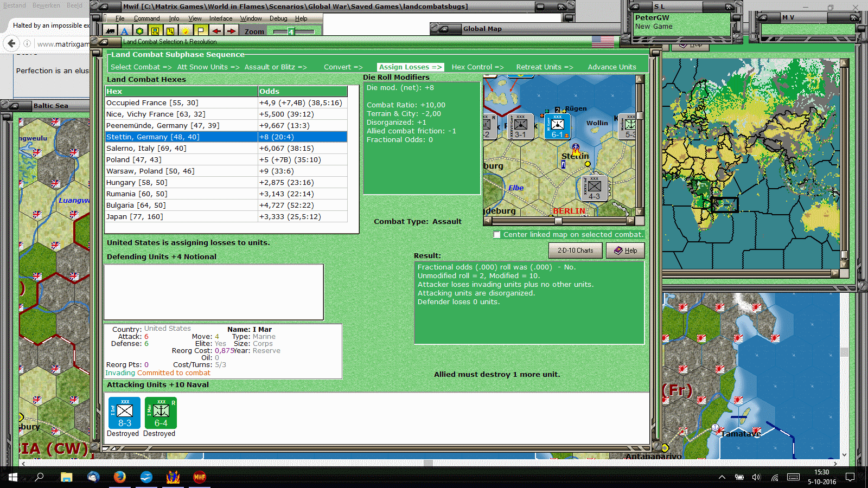Select the 'Assign Losses =>' subphase step
The height and width of the screenshot is (488, 868).
(411, 67)
